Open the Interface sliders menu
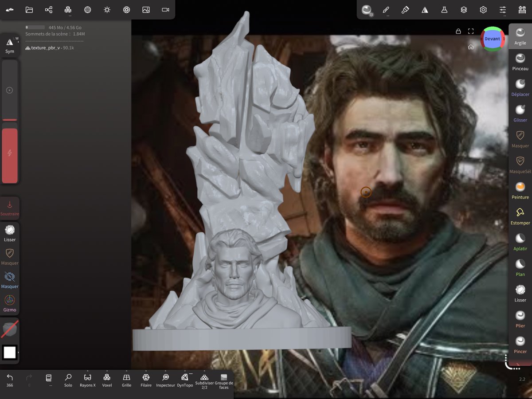 (503, 10)
